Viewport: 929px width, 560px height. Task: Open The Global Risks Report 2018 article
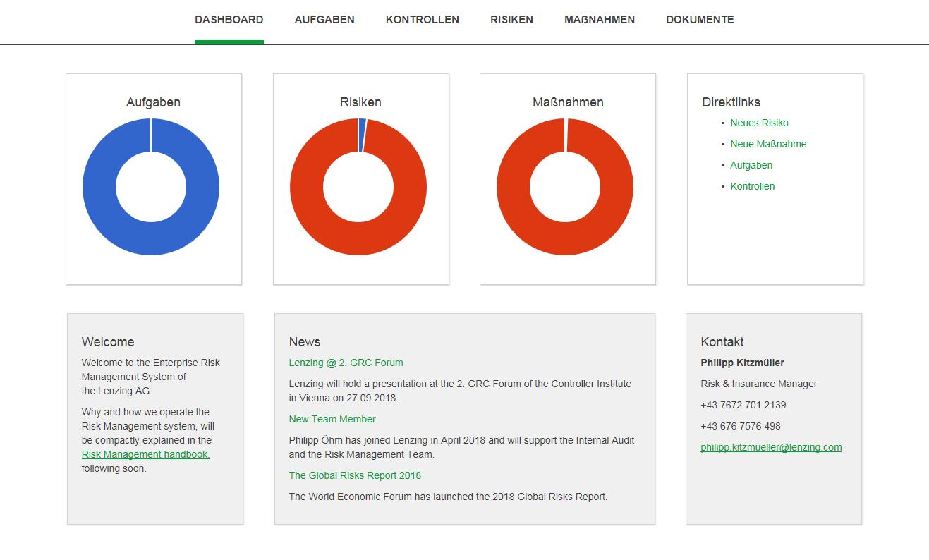[x=355, y=475]
